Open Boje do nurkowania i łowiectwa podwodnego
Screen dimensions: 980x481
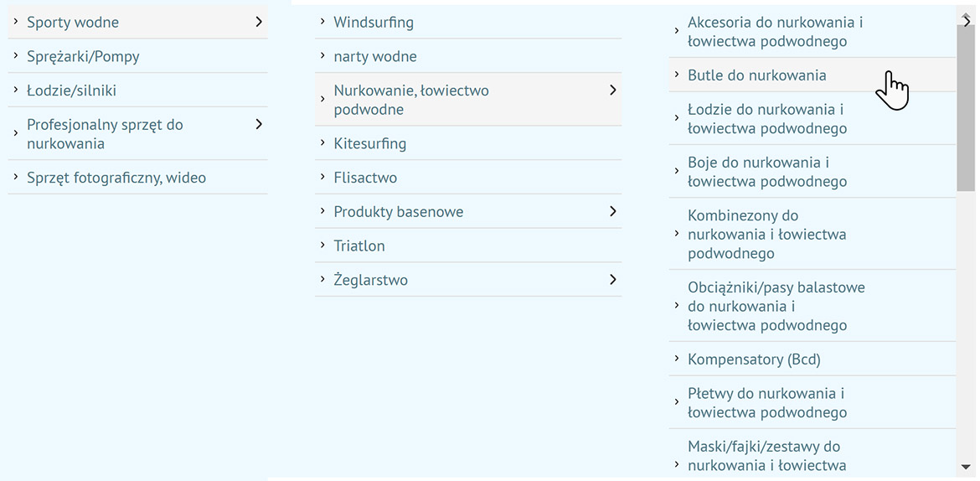766,172
